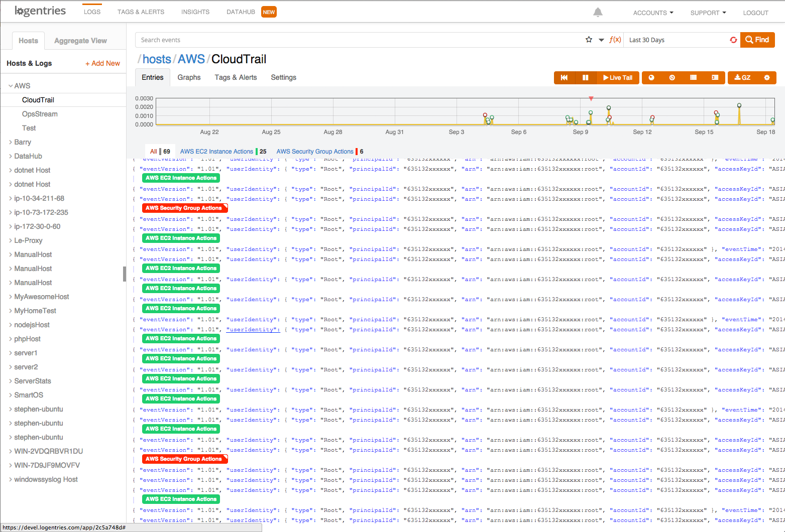Open saved searches dropdown arrow
The image size is (785, 532).
pyautogui.click(x=601, y=40)
